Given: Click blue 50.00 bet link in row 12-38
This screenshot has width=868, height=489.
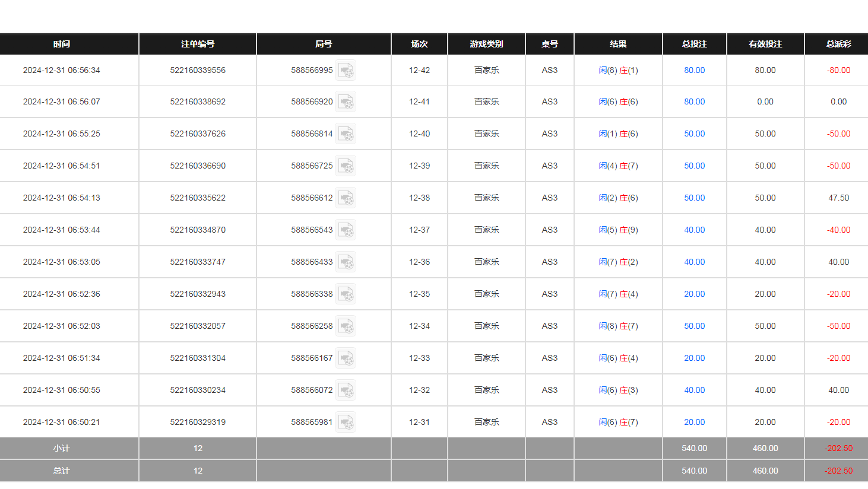Looking at the screenshot, I should [694, 198].
